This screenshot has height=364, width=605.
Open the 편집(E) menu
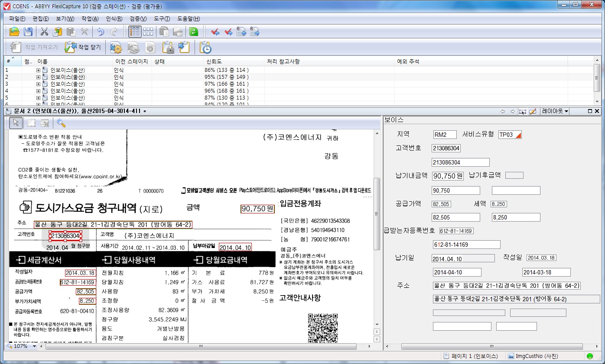click(41, 19)
